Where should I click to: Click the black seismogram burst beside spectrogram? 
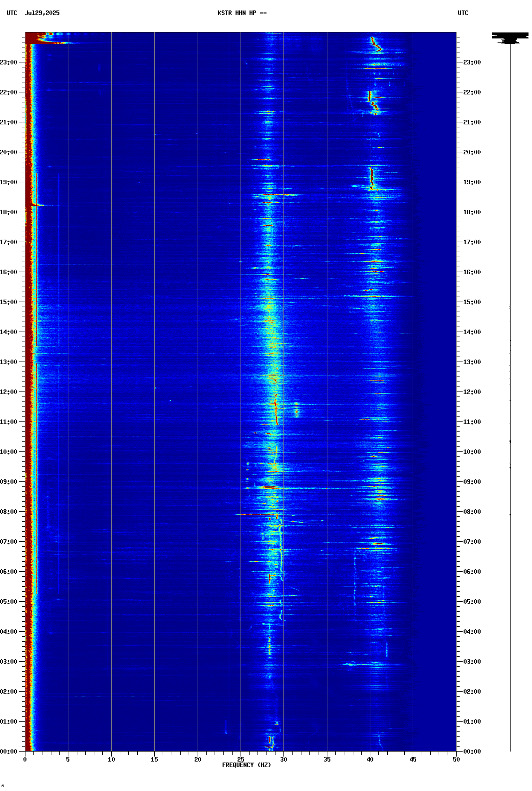pos(510,38)
